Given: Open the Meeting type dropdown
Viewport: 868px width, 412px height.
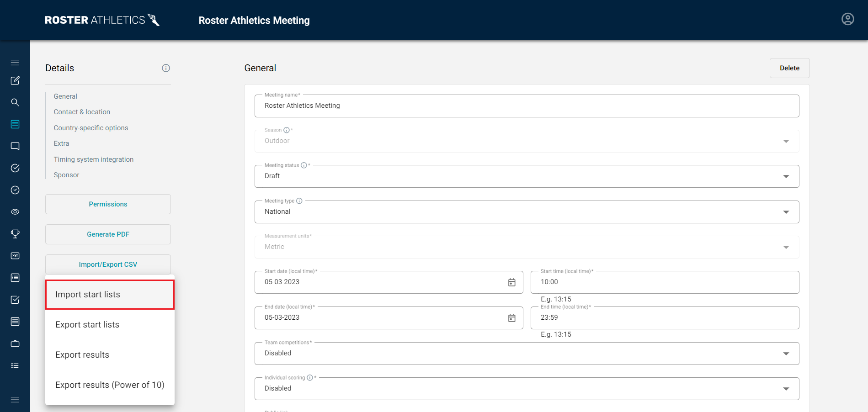Looking at the screenshot, I should (786, 211).
